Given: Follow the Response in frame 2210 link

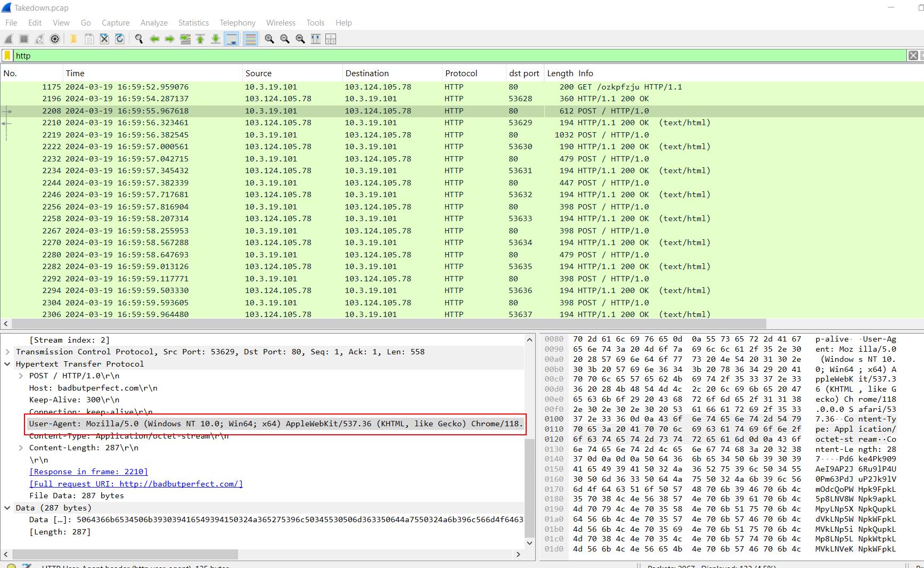Looking at the screenshot, I should coord(88,472).
